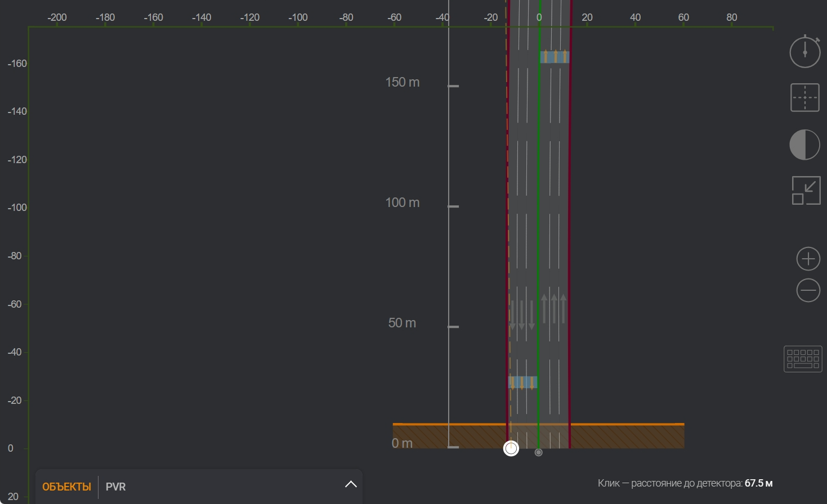Select the stopwatch timer tool
This screenshot has width=827, height=504.
(x=804, y=51)
